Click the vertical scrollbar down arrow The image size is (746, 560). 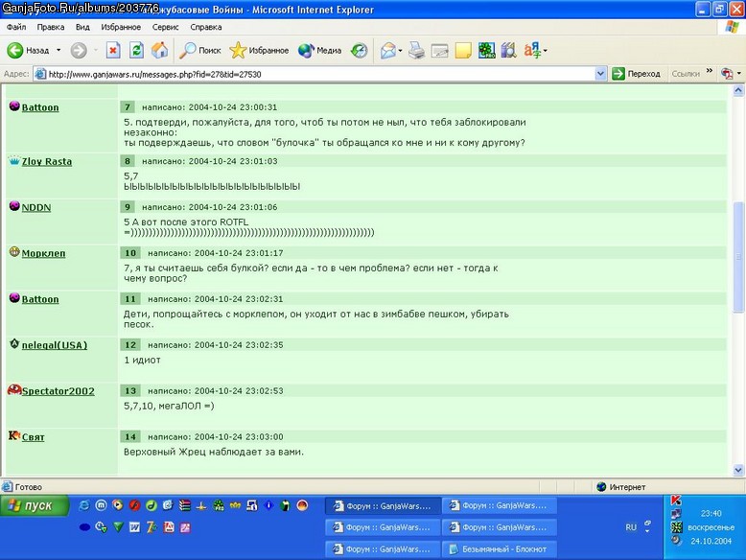[x=738, y=470]
